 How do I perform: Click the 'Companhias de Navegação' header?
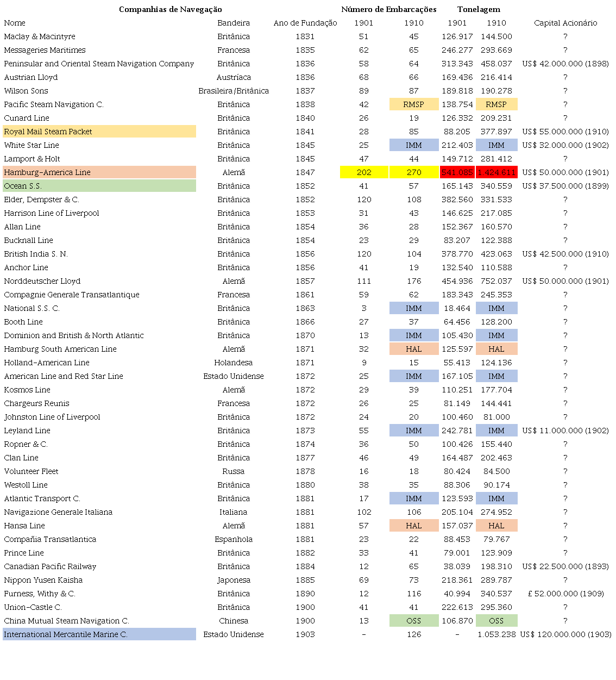(170, 9)
